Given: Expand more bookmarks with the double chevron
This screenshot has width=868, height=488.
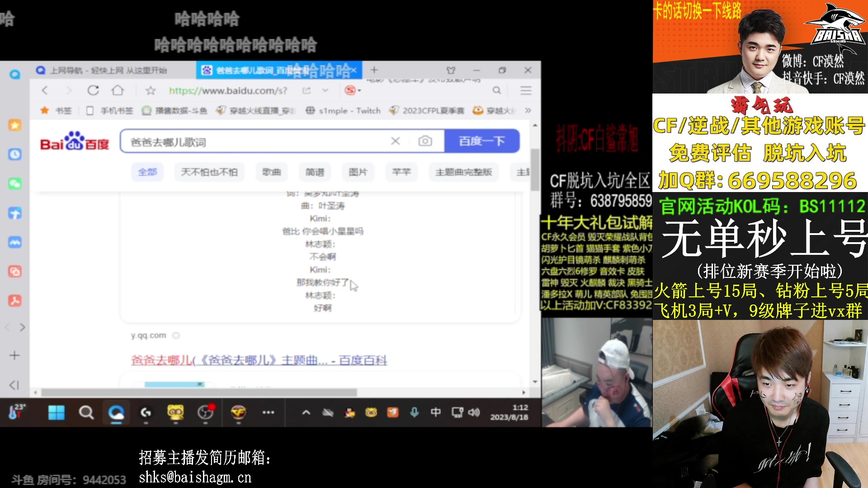Looking at the screenshot, I should click(x=528, y=110).
